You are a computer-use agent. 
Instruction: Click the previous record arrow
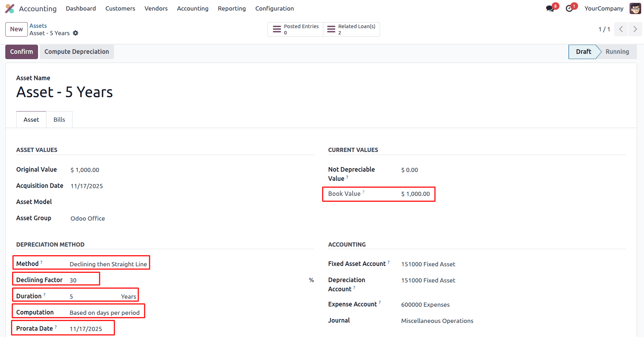pyautogui.click(x=621, y=29)
